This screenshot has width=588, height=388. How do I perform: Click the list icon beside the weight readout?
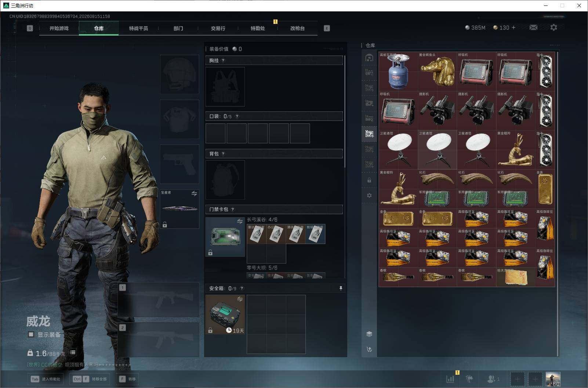(x=73, y=353)
